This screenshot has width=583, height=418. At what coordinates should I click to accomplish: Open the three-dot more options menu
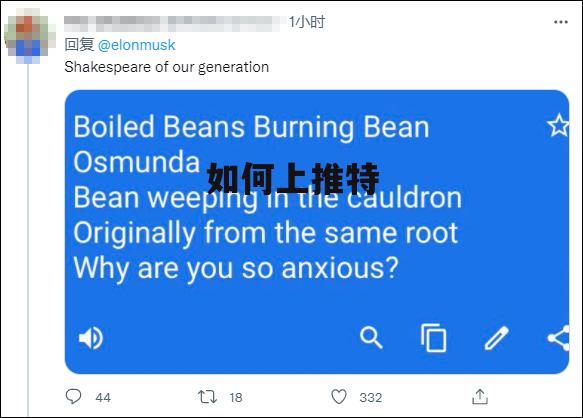tap(561, 22)
